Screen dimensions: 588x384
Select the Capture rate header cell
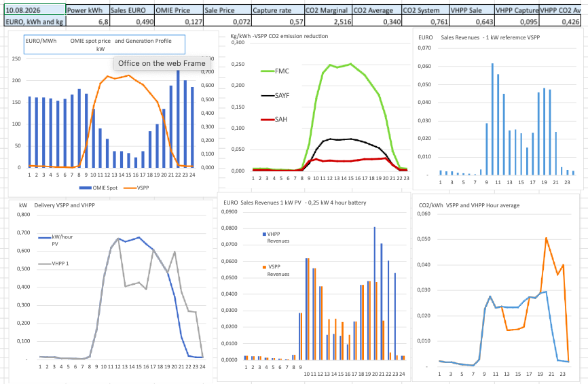click(x=278, y=10)
